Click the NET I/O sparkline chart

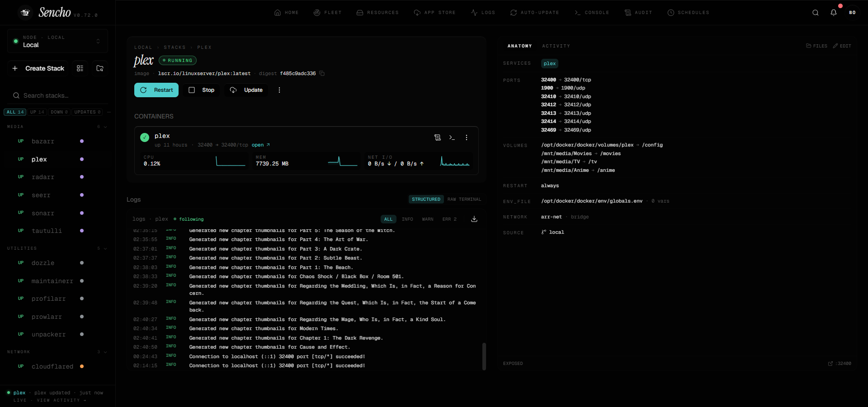tap(455, 161)
